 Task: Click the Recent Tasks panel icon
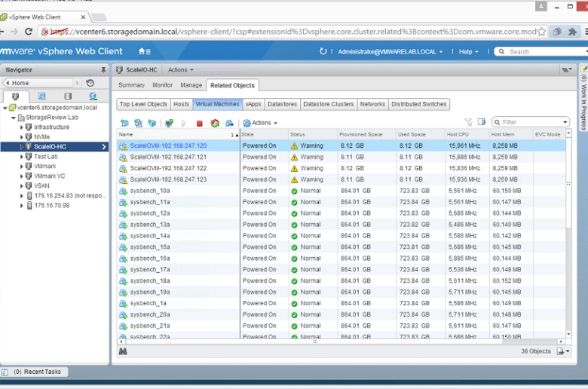click(x=5, y=372)
